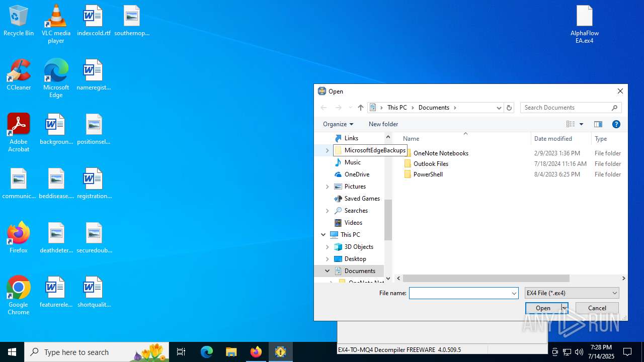Image resolution: width=644 pixels, height=362 pixels.
Task: Open Edge from the taskbar
Action: [x=207, y=352]
